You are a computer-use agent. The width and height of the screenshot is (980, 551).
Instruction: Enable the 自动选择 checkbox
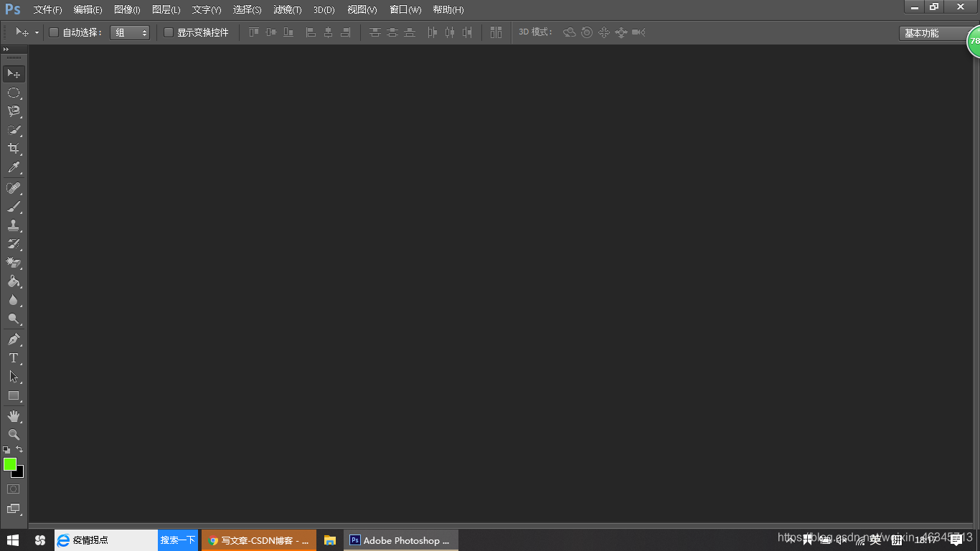tap(53, 32)
